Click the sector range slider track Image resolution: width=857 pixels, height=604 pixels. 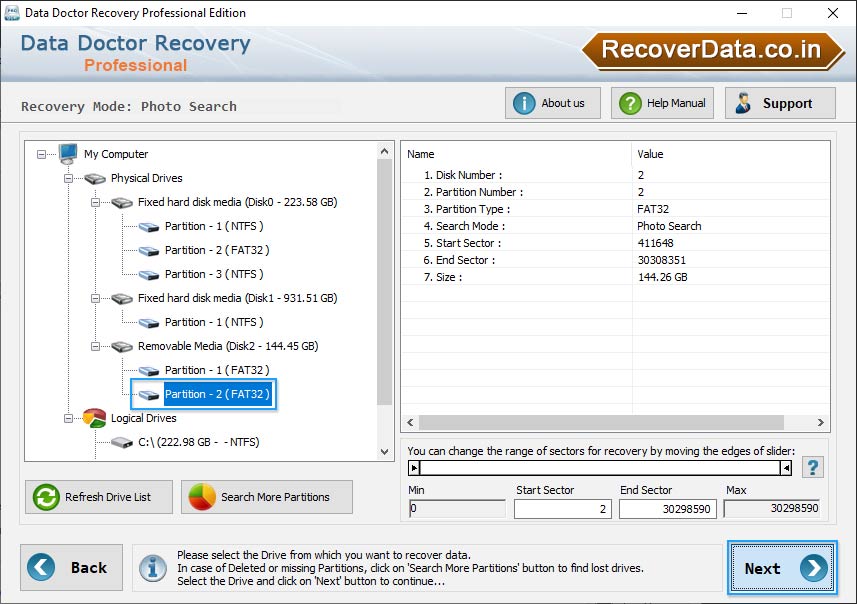point(600,468)
